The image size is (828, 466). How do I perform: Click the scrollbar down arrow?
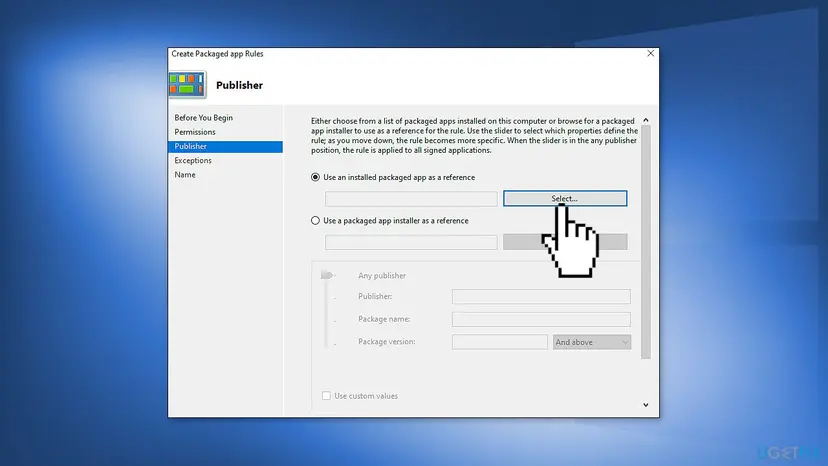[x=645, y=405]
